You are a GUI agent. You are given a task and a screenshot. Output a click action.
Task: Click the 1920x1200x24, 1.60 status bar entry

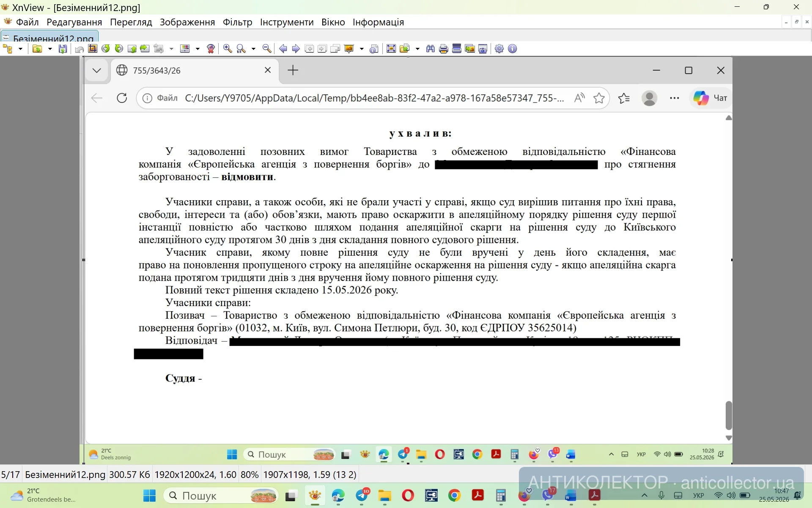pyautogui.click(x=195, y=475)
